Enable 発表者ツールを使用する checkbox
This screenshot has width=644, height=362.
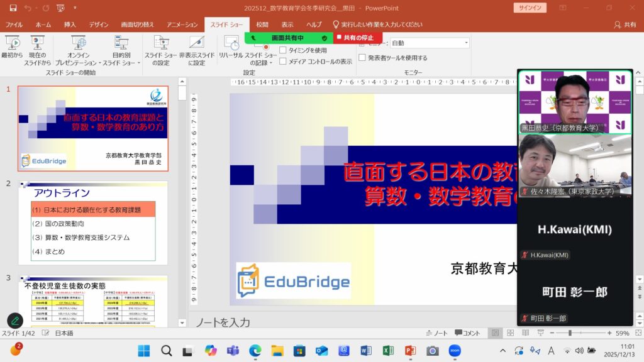pos(362,58)
